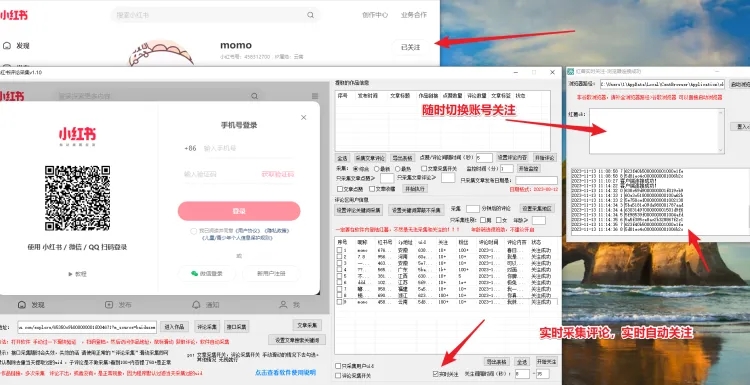This screenshot has width=750, height=385.
Task: Tick the 女 gender checkbox
Action: 498,220
